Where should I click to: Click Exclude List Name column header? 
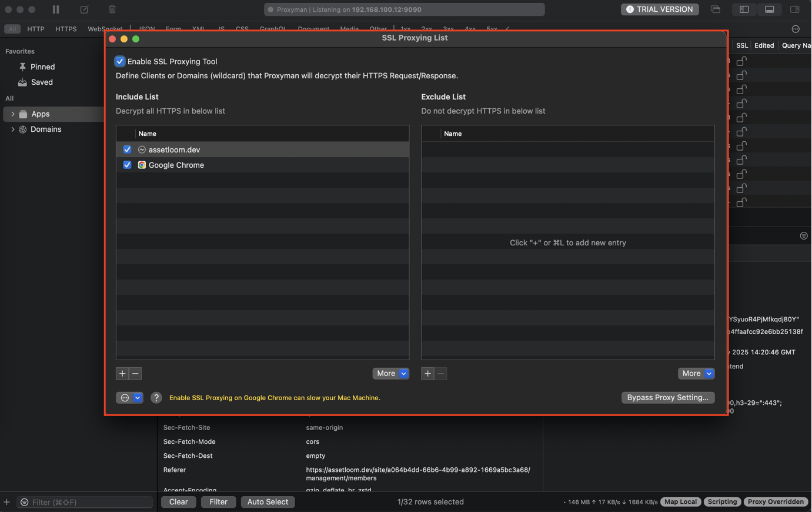click(x=453, y=134)
